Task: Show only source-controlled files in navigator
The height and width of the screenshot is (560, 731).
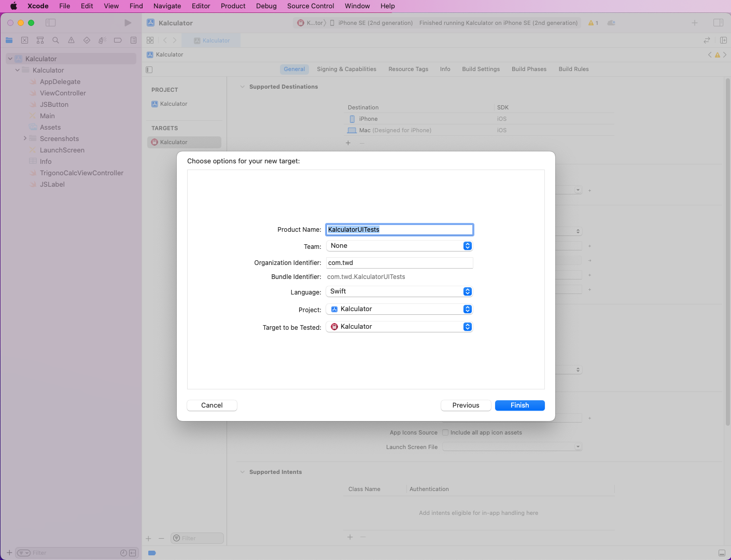Action: (132, 553)
